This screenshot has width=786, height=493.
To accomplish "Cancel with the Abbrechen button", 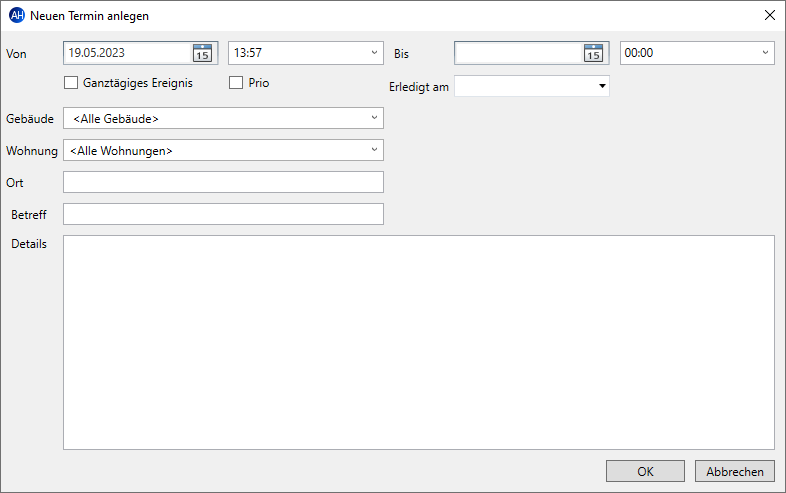I will coord(735,471).
